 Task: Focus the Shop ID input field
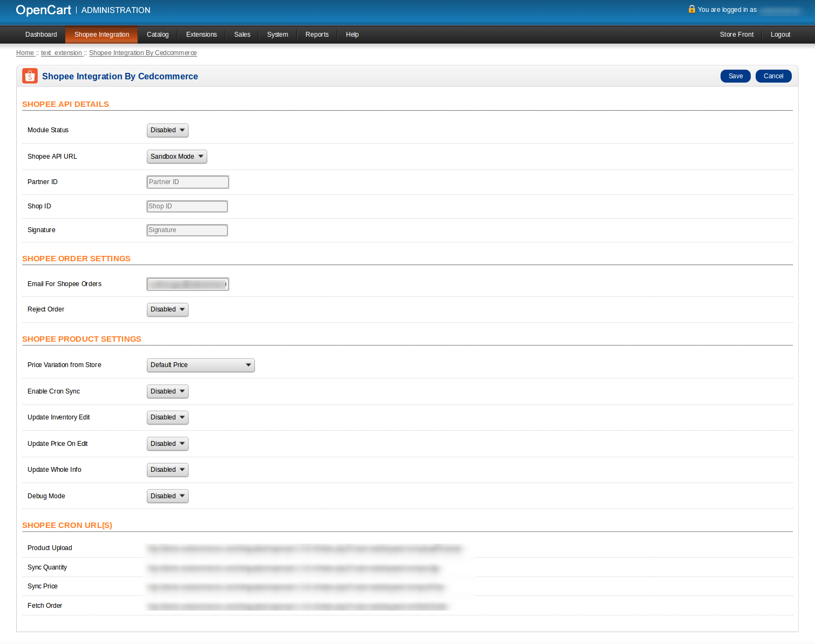click(x=187, y=206)
